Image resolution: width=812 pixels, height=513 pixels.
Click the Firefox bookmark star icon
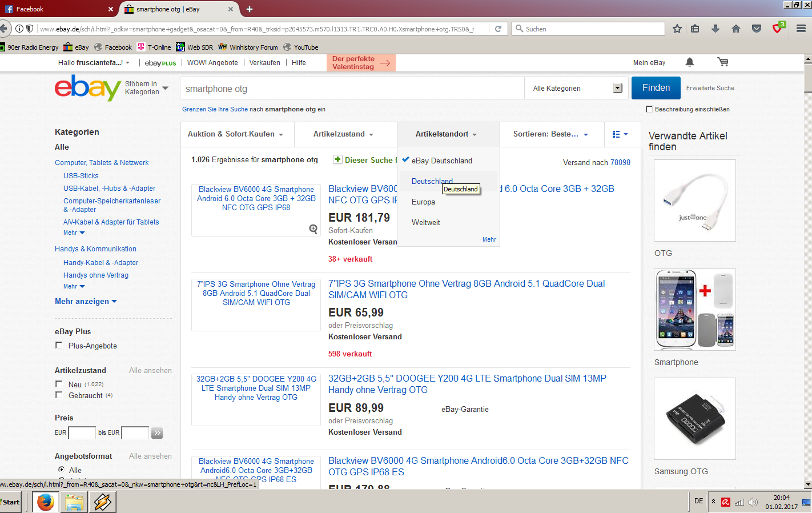pyautogui.click(x=677, y=29)
